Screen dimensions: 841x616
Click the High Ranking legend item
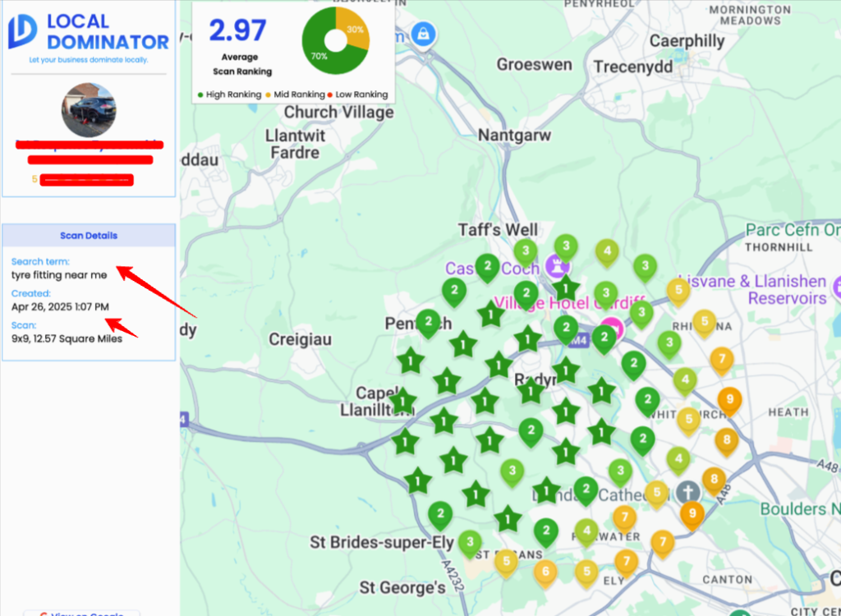pyautogui.click(x=229, y=95)
